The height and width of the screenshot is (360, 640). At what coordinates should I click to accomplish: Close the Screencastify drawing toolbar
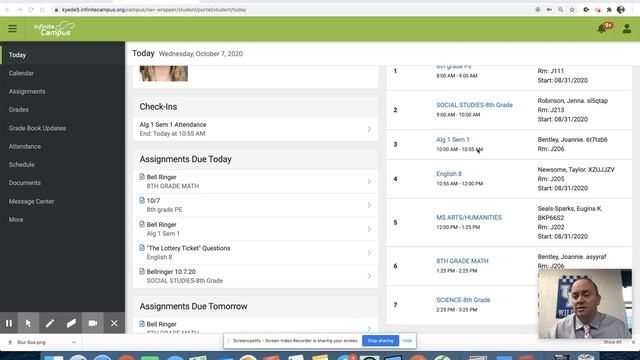click(114, 323)
